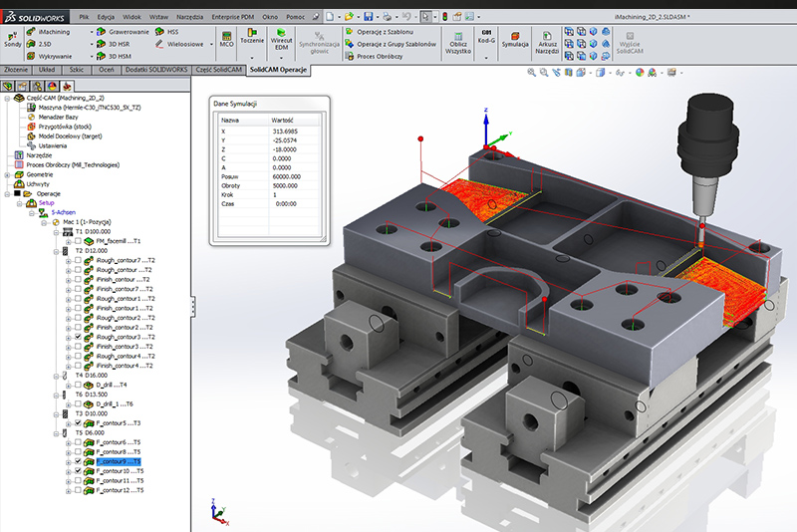Open the Enterprise PDM menu
The height and width of the screenshot is (532, 797).
[234, 17]
